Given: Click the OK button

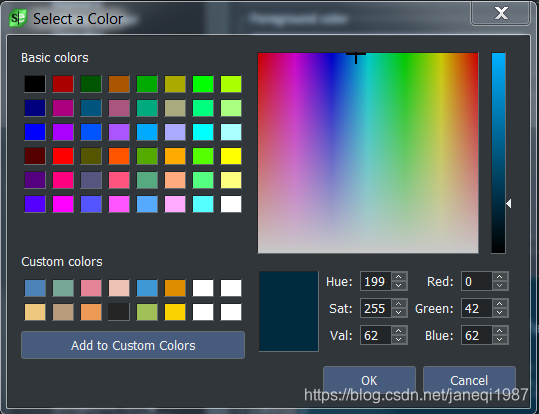Looking at the screenshot, I should coord(369,380).
